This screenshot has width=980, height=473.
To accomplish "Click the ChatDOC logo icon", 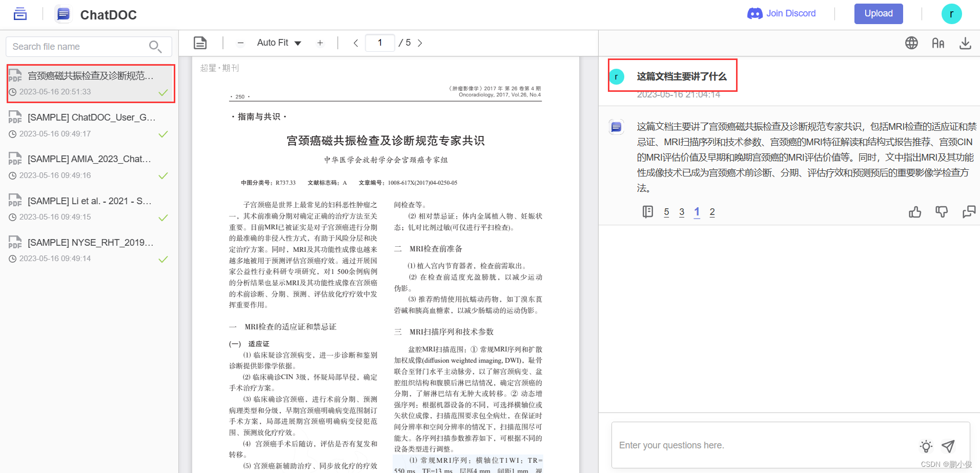I will 63,14.
